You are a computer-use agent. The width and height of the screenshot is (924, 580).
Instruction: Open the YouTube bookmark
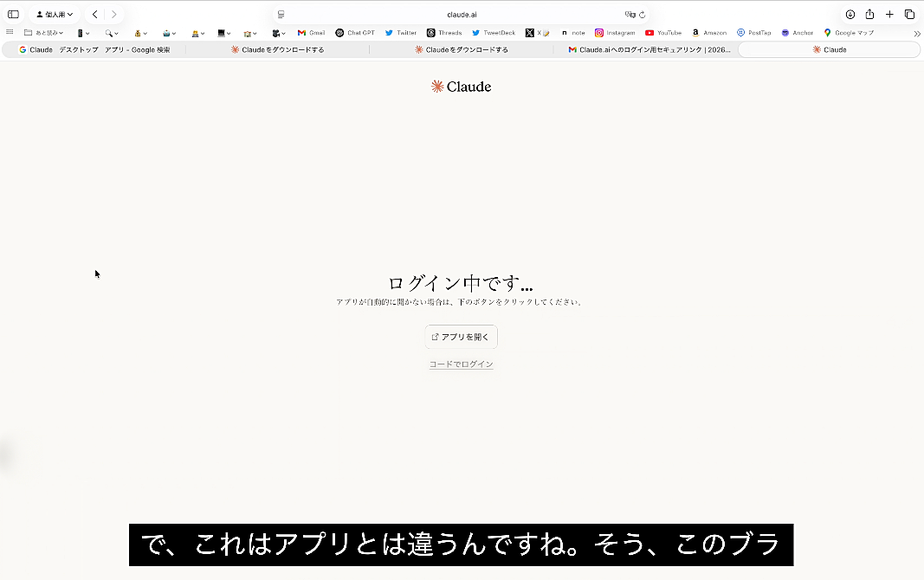663,33
